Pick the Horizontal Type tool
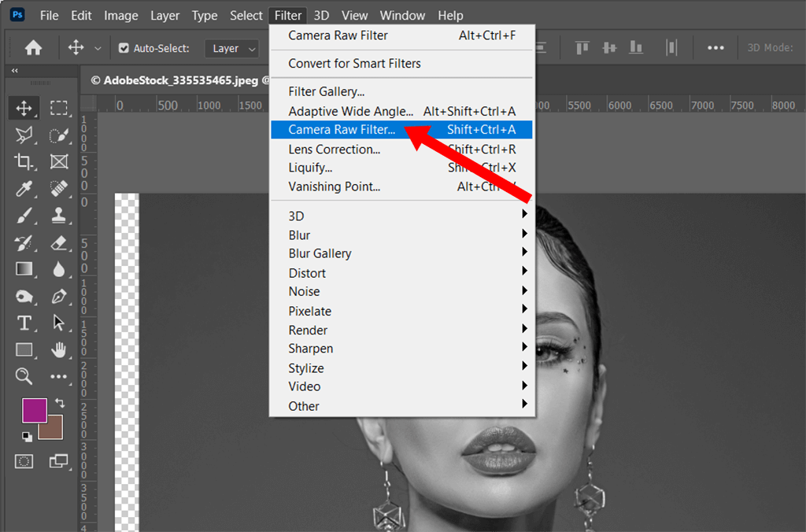The image size is (806, 532). pos(24,323)
